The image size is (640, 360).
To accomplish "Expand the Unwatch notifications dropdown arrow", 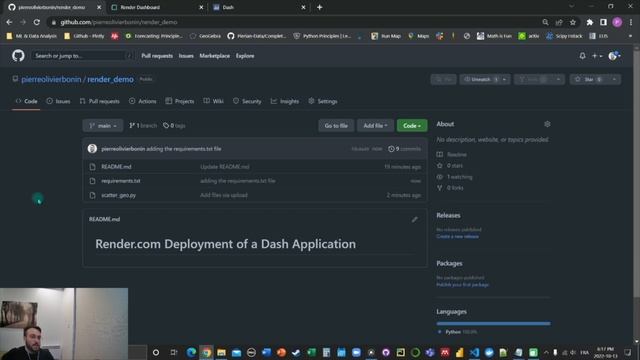I will click(504, 80).
